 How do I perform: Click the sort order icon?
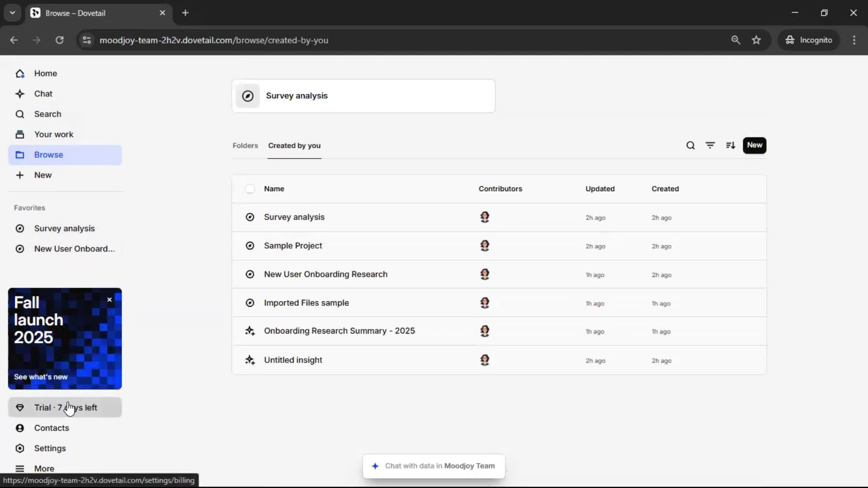[731, 145]
